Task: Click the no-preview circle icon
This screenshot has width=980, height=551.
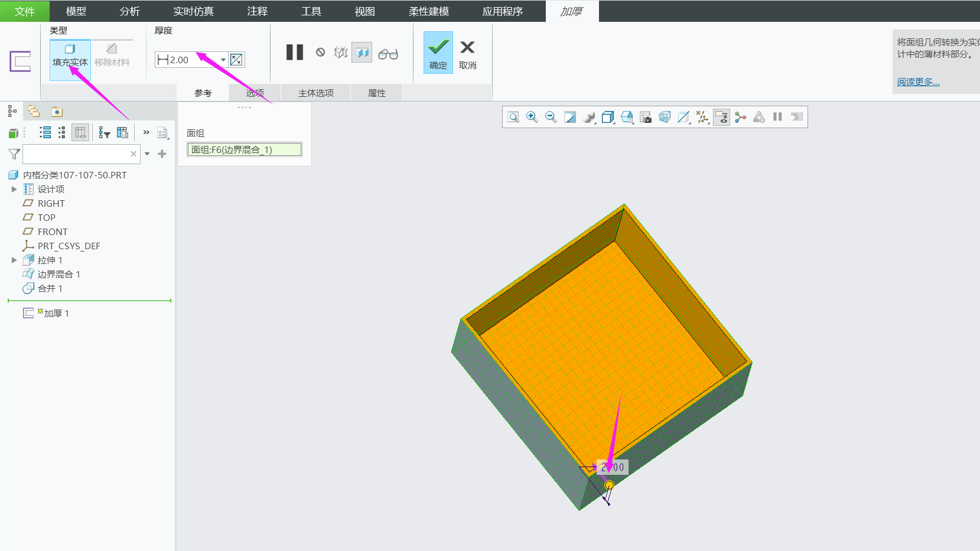Action: pos(320,53)
